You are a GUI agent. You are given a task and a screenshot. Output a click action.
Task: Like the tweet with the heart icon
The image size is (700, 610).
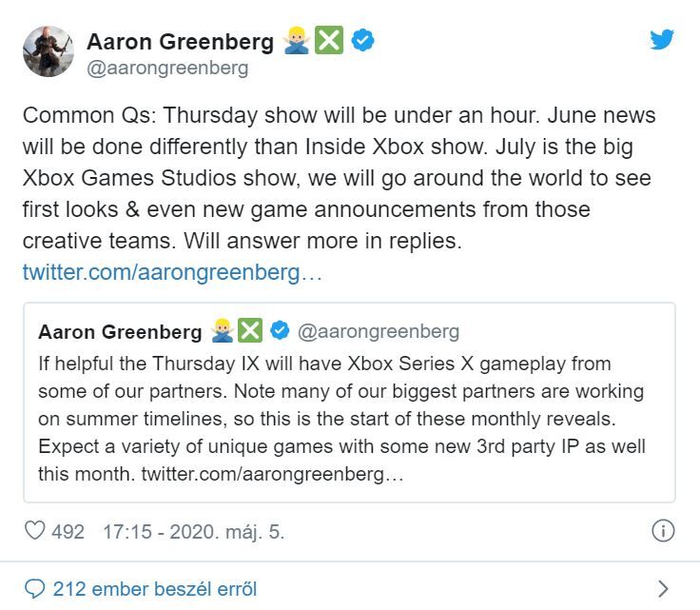[34, 530]
